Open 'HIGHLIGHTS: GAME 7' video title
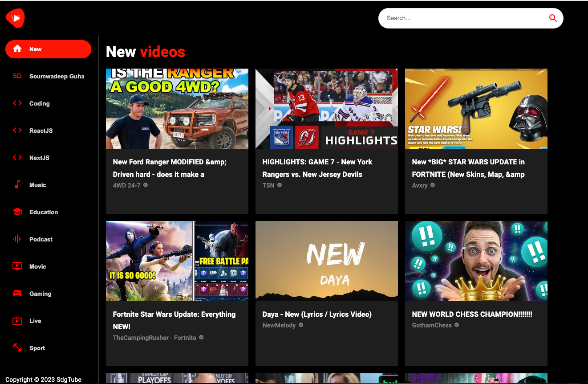Image resolution: width=588 pixels, height=384 pixels. click(x=317, y=168)
